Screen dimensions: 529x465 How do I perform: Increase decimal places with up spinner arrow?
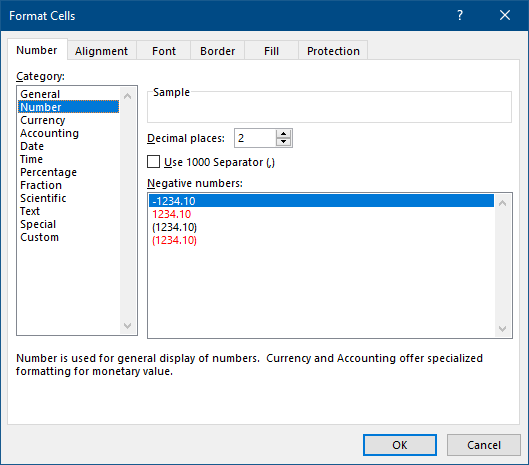pyautogui.click(x=283, y=134)
